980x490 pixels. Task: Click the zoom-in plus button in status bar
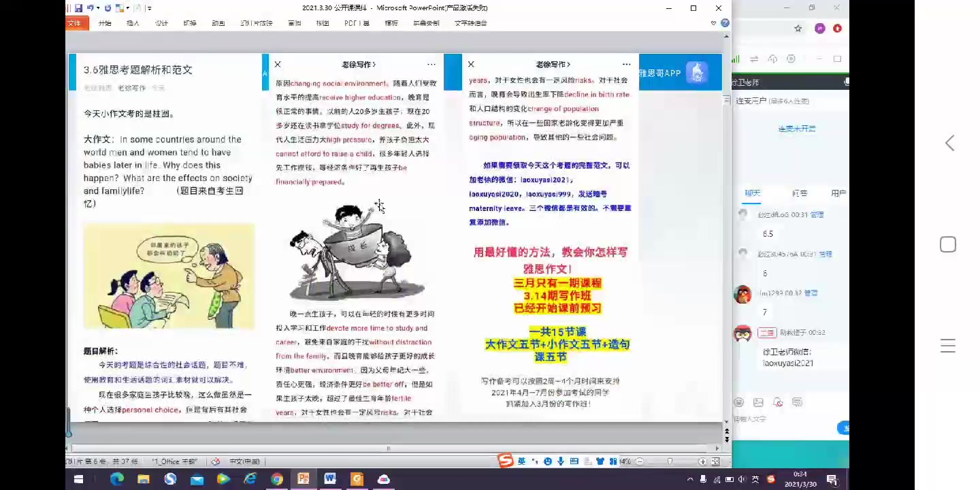[702, 461]
